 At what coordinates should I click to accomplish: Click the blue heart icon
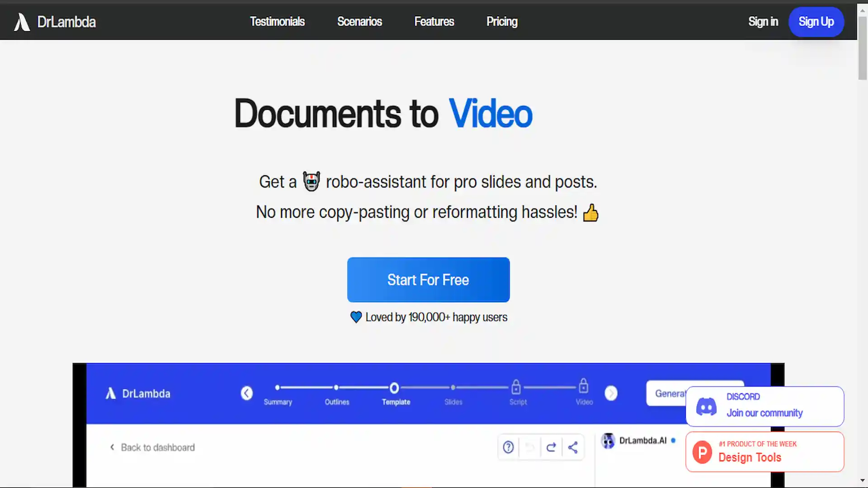tap(356, 317)
